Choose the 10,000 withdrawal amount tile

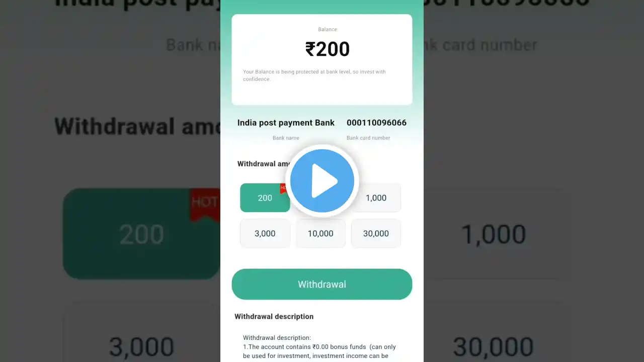point(320,233)
